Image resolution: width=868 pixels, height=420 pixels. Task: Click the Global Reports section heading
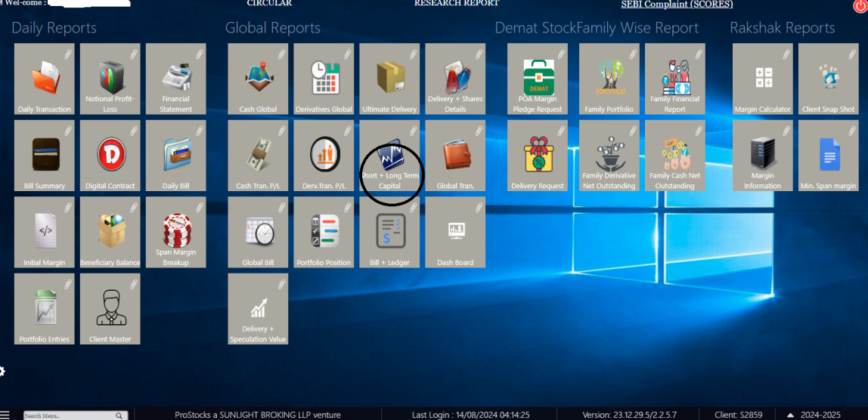[x=273, y=28]
